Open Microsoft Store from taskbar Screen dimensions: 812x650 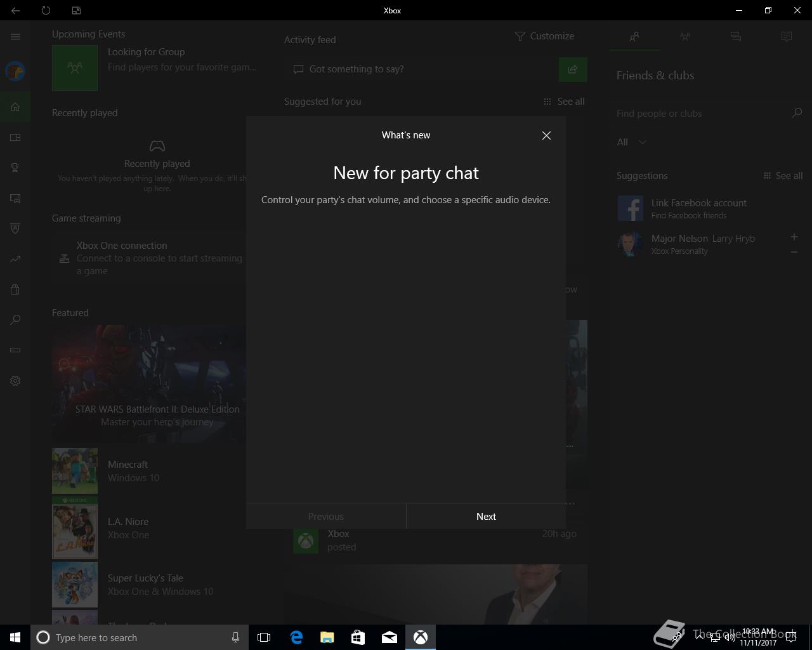coord(358,637)
